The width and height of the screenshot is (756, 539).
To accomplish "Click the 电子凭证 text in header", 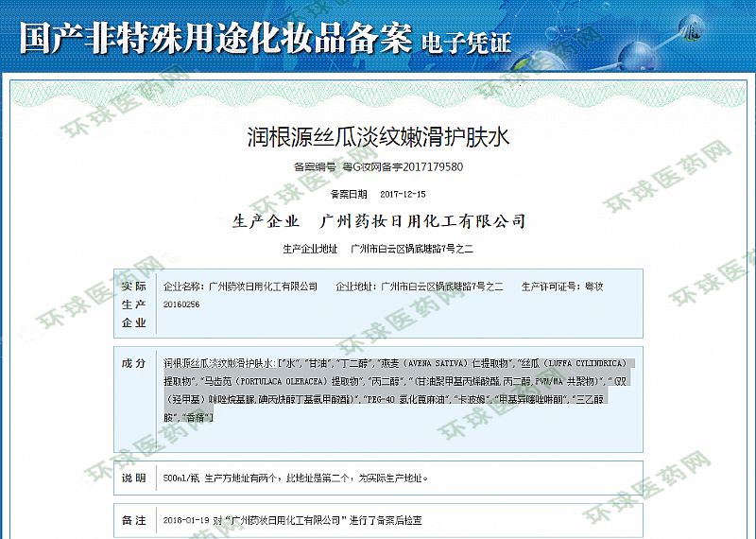I will [x=466, y=42].
